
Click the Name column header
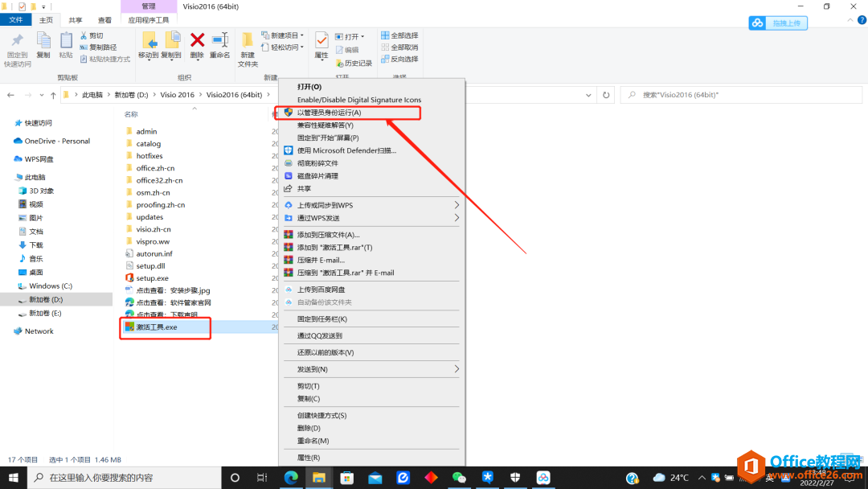131,114
